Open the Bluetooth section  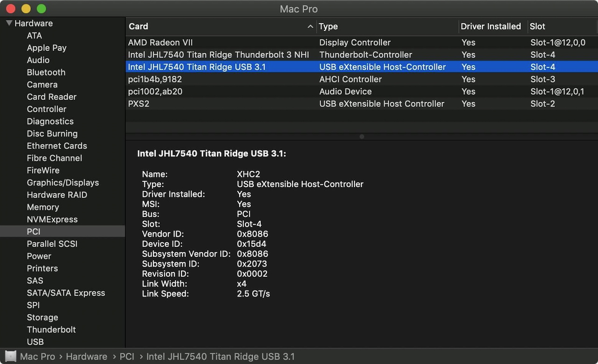coord(46,72)
